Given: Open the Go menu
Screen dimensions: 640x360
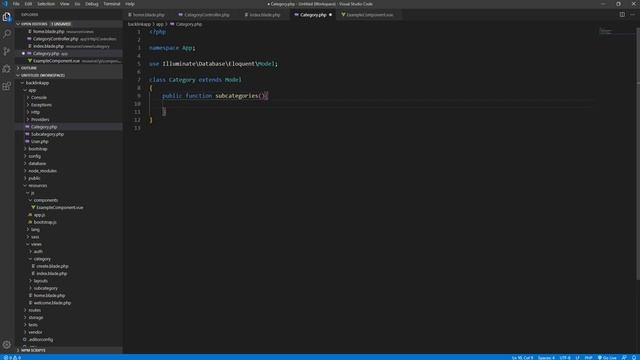Looking at the screenshot, I should 77,4.
